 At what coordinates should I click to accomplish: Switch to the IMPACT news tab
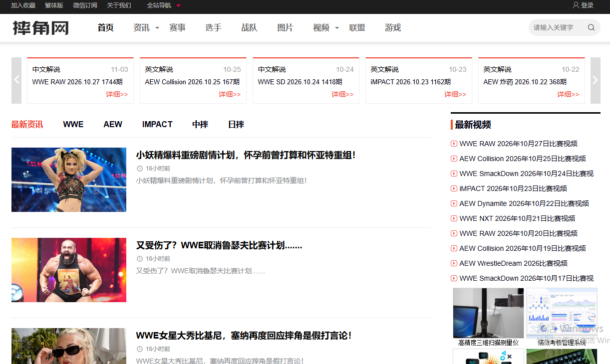click(x=157, y=125)
